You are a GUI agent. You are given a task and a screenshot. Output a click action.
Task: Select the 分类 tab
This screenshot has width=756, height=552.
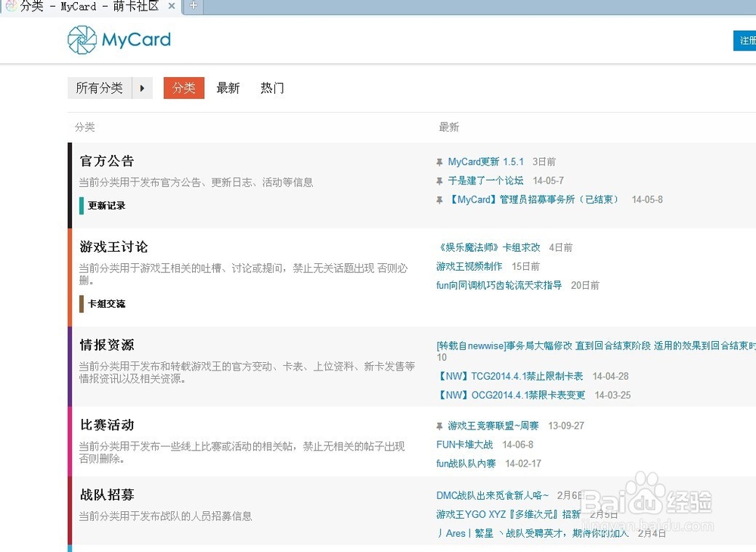pos(184,88)
